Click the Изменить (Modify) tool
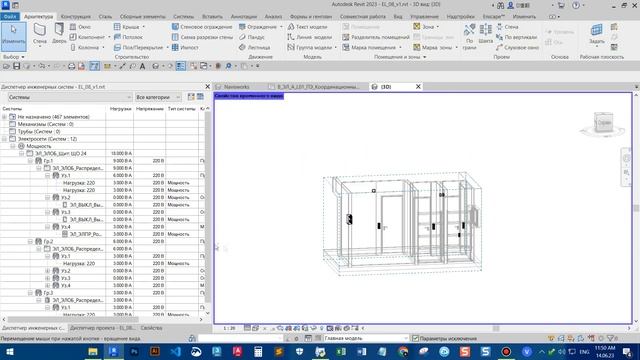640x360 pixels. tap(13, 37)
